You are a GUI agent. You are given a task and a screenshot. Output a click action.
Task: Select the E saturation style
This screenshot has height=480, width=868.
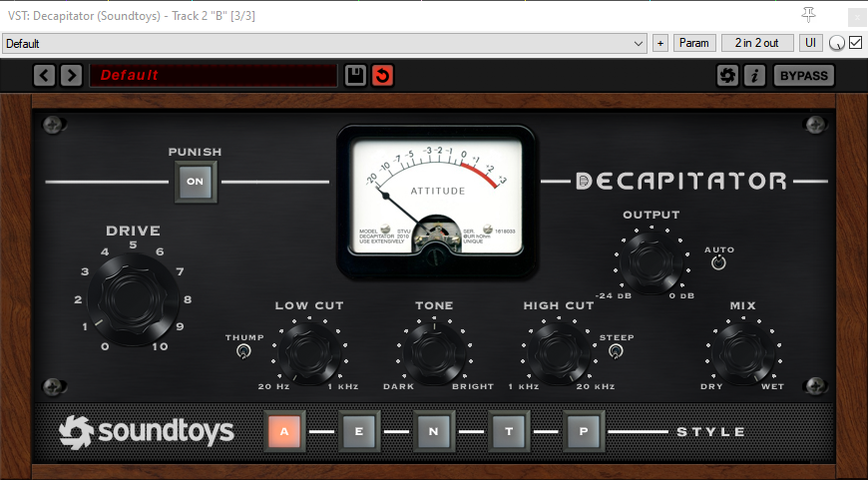pos(358,431)
